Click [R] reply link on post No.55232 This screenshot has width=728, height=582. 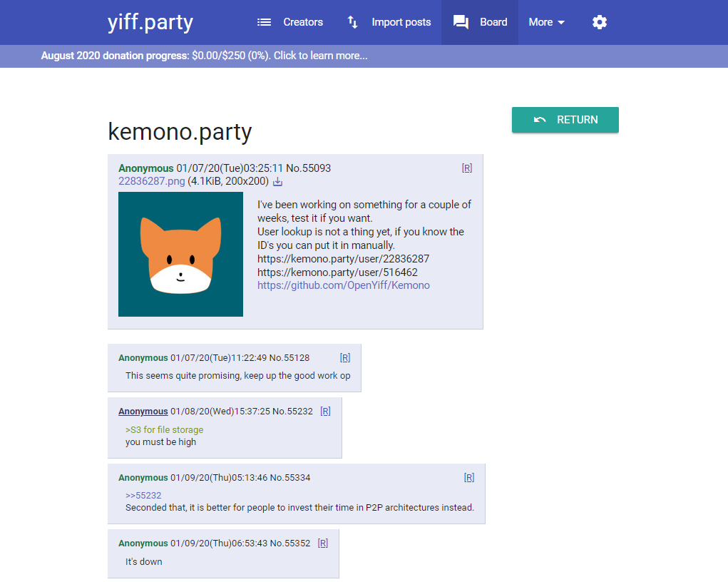[x=325, y=411]
